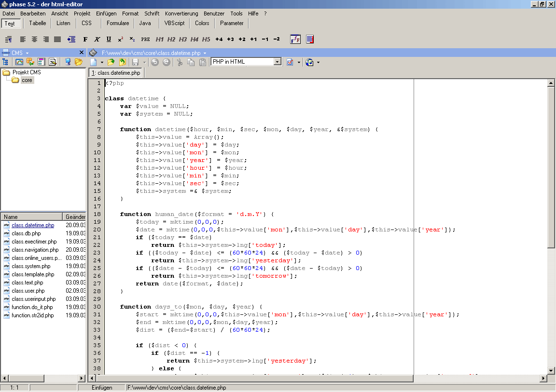Click the bold F formatting icon
The image size is (556, 392).
(85, 39)
